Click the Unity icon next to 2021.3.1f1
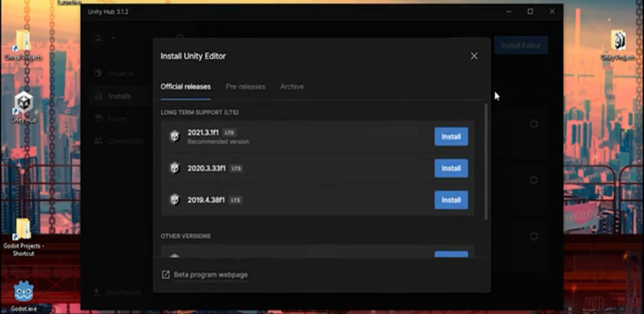Image resolution: width=644 pixels, height=314 pixels. click(x=175, y=136)
